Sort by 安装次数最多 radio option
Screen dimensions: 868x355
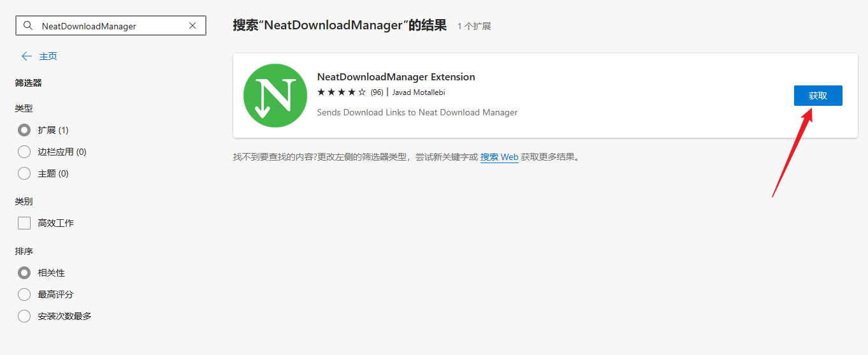[24, 316]
